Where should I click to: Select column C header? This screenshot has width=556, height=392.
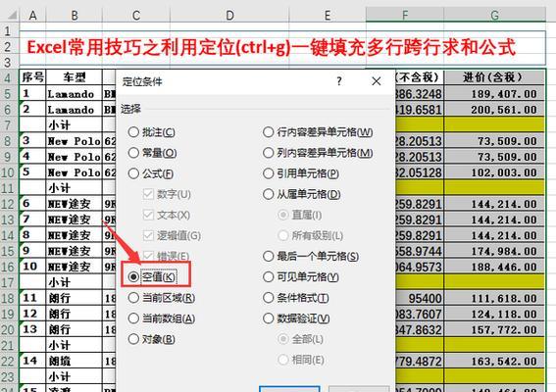coord(136,15)
